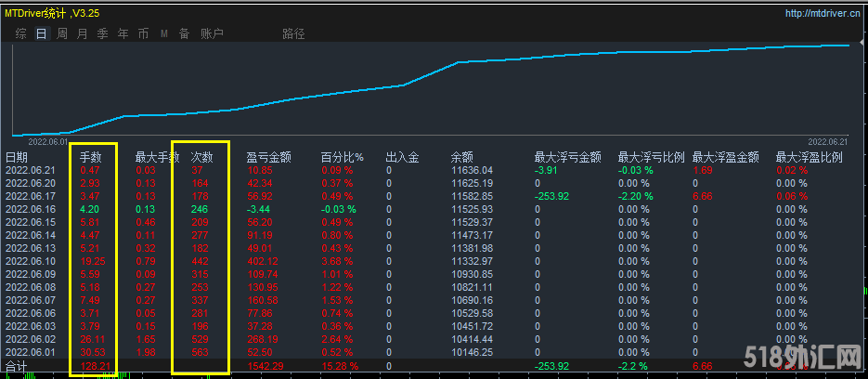Switch to the 月 monthly tab
The height and width of the screenshot is (379, 868).
click(x=83, y=33)
